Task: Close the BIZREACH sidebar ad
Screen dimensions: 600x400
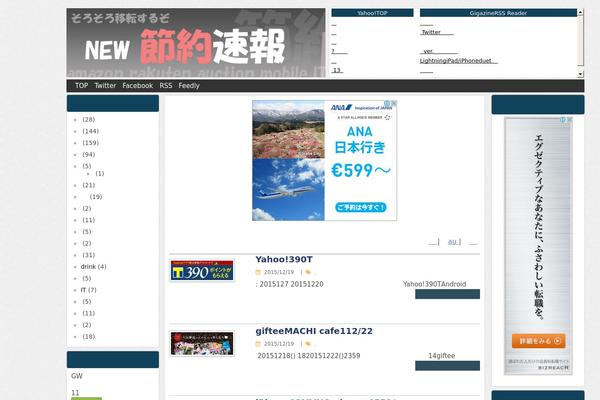Action: click(x=569, y=120)
